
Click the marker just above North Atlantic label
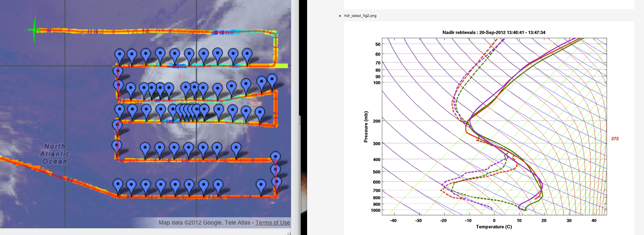click(117, 125)
